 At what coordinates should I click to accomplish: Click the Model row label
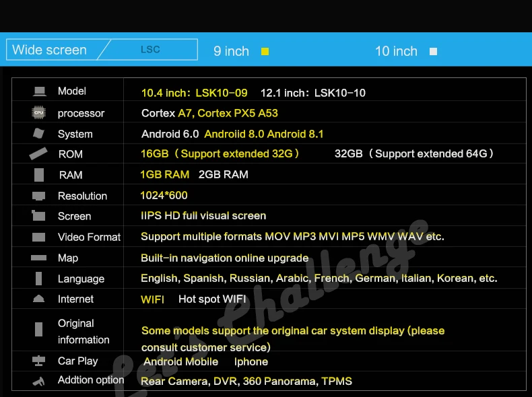72,92
